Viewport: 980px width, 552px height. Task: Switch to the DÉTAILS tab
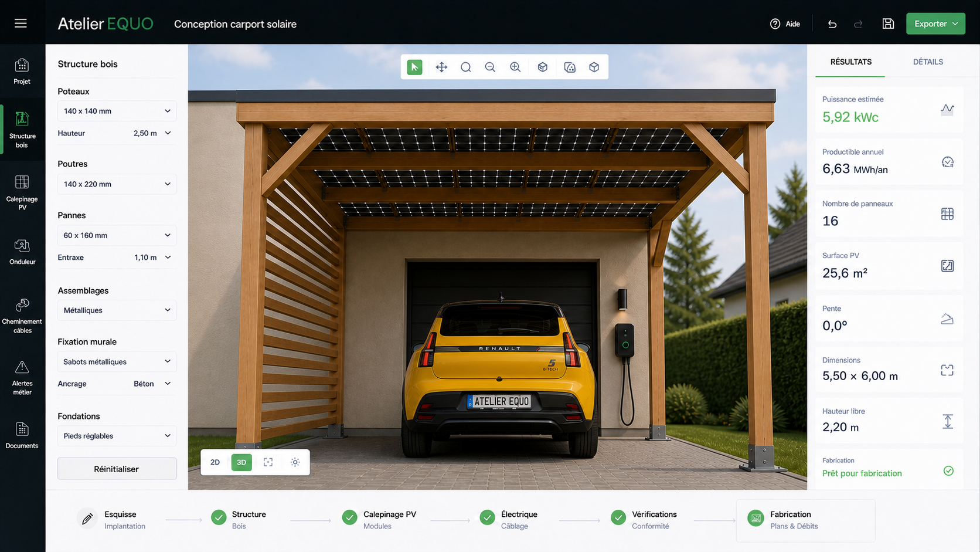point(928,62)
